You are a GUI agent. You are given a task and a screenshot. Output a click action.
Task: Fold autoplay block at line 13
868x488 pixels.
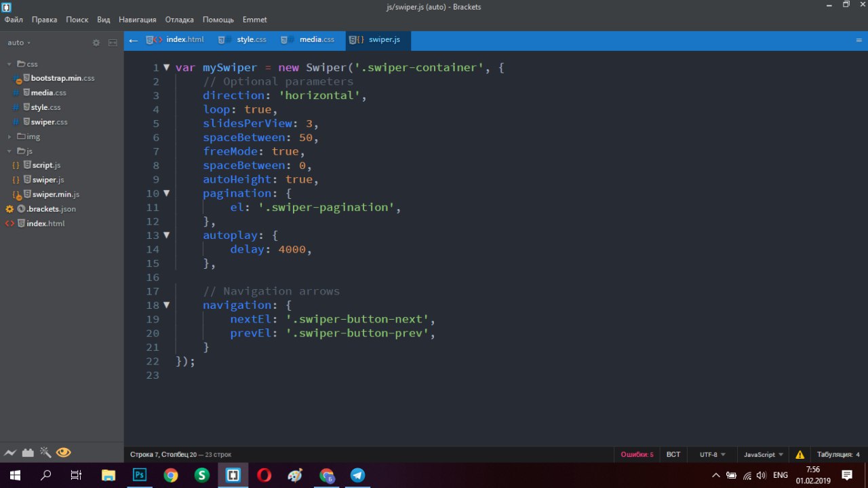[166, 235]
